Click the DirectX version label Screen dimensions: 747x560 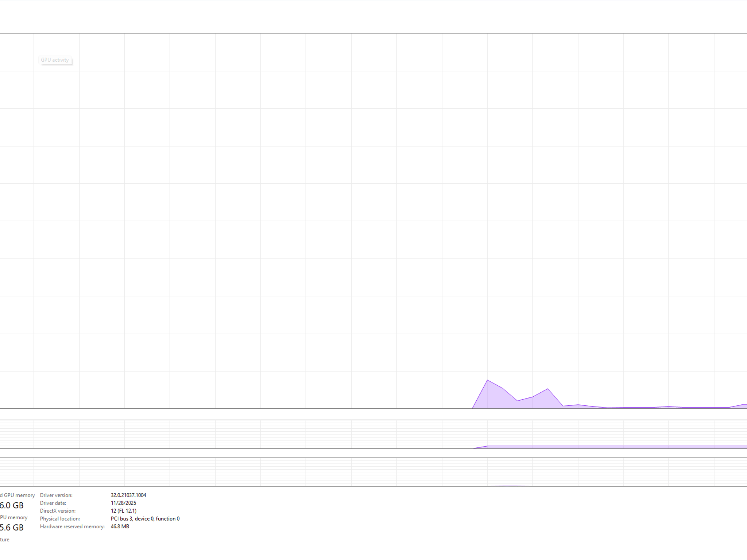[58, 511]
